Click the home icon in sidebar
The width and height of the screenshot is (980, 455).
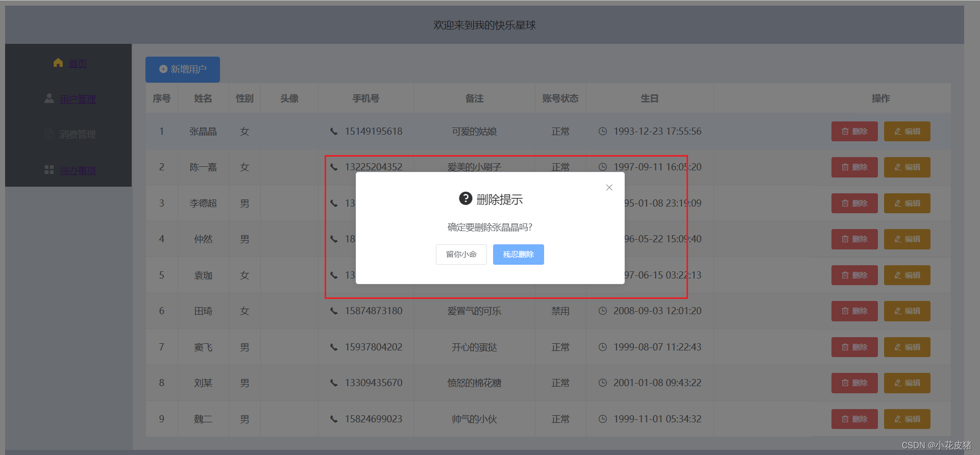click(x=58, y=63)
